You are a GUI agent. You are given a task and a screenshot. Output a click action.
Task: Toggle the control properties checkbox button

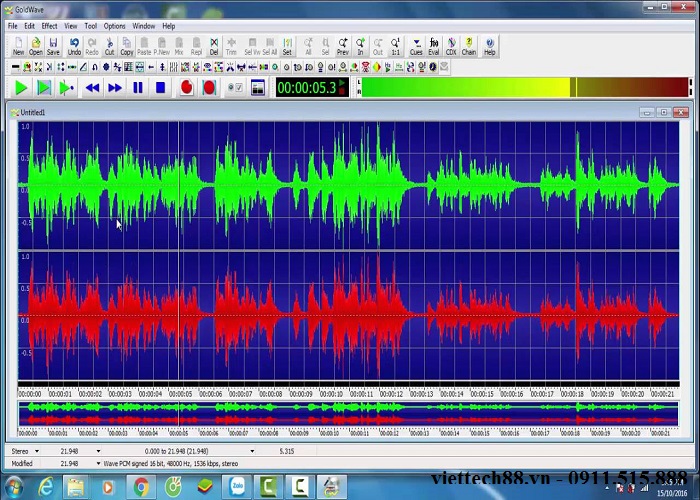235,88
